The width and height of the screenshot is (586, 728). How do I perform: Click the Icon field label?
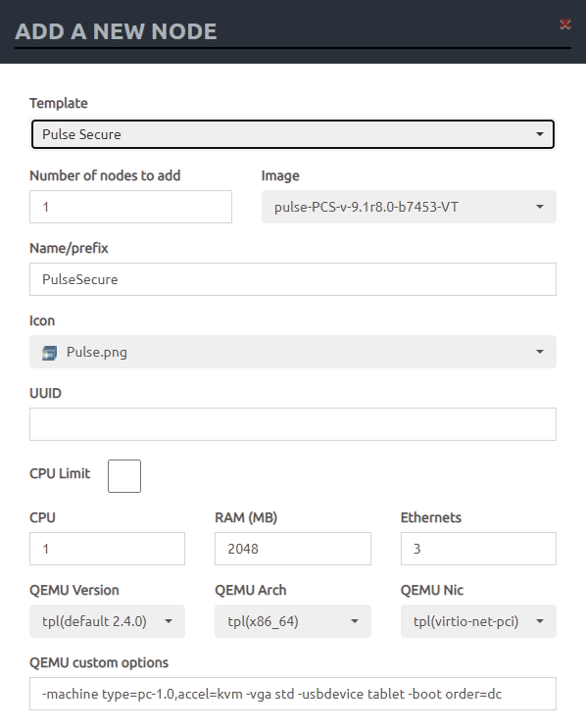tap(42, 320)
